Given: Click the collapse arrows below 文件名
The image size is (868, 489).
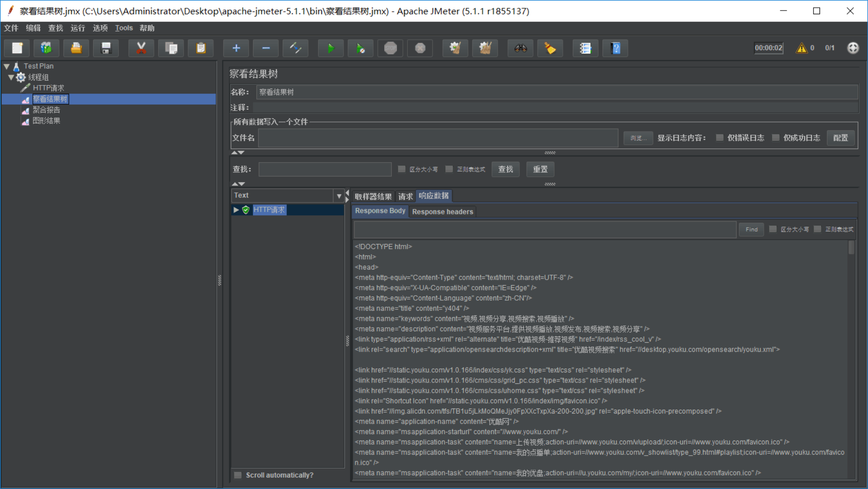Looking at the screenshot, I should pyautogui.click(x=238, y=153).
